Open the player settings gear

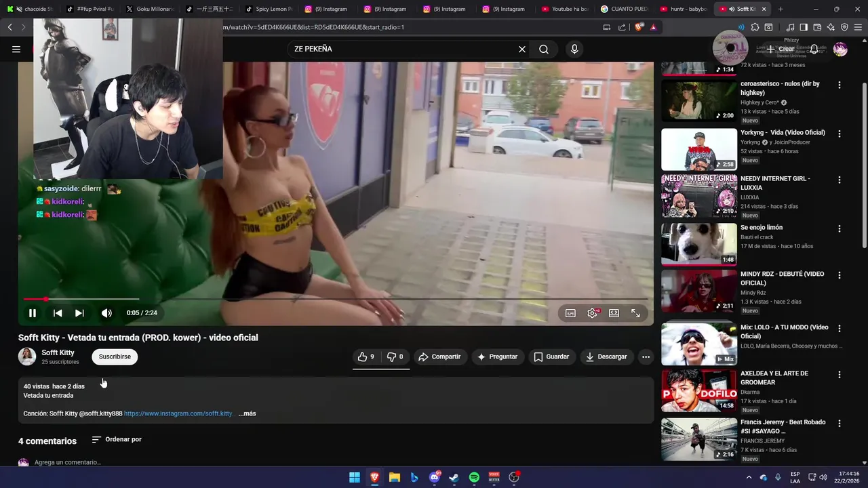(593, 313)
